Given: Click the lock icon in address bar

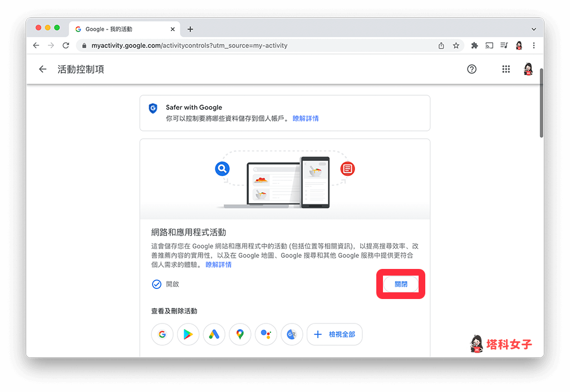Looking at the screenshot, I should tap(85, 46).
